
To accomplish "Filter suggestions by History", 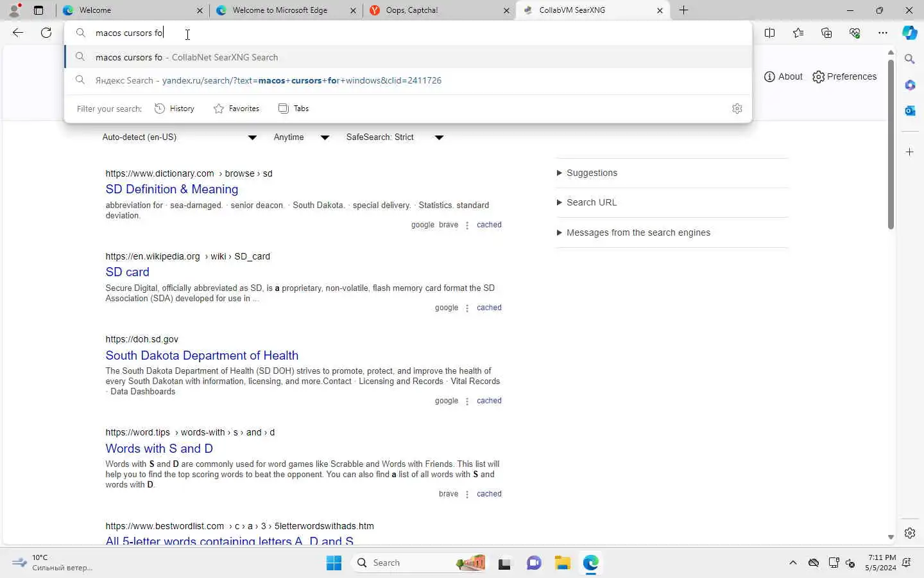I will click(175, 109).
